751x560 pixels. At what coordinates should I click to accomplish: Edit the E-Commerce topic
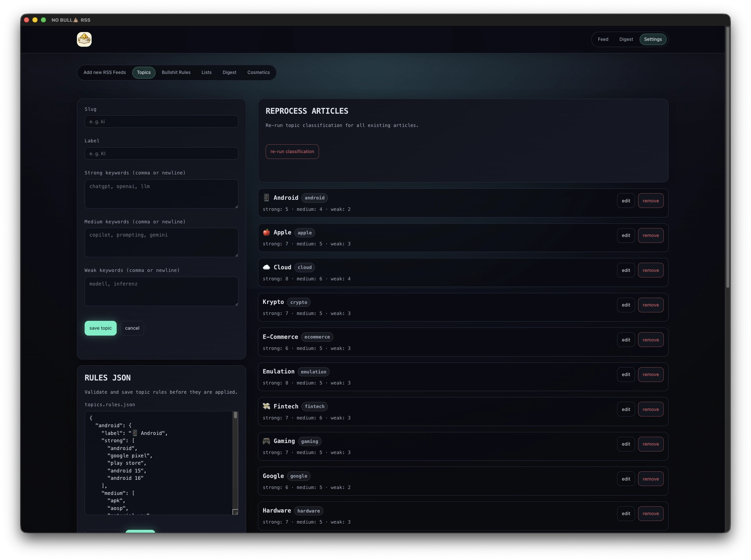click(x=626, y=340)
